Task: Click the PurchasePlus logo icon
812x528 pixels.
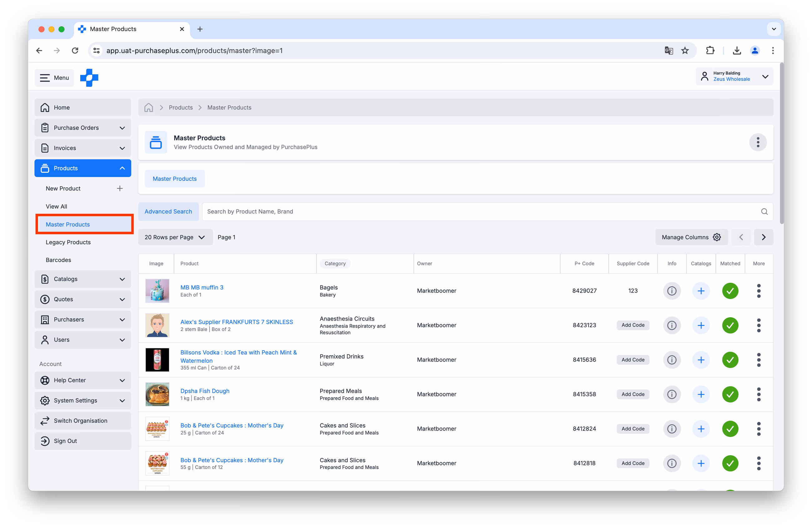Action: coord(89,78)
